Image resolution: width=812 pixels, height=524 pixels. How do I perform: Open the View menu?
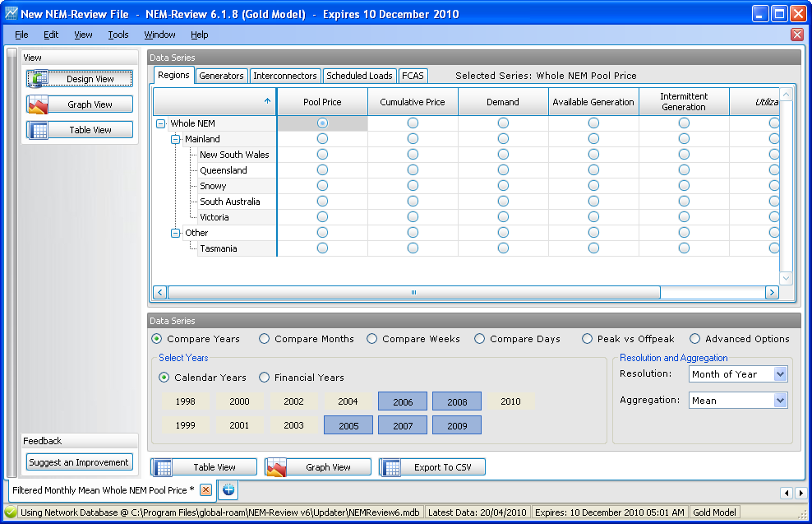pyautogui.click(x=83, y=35)
